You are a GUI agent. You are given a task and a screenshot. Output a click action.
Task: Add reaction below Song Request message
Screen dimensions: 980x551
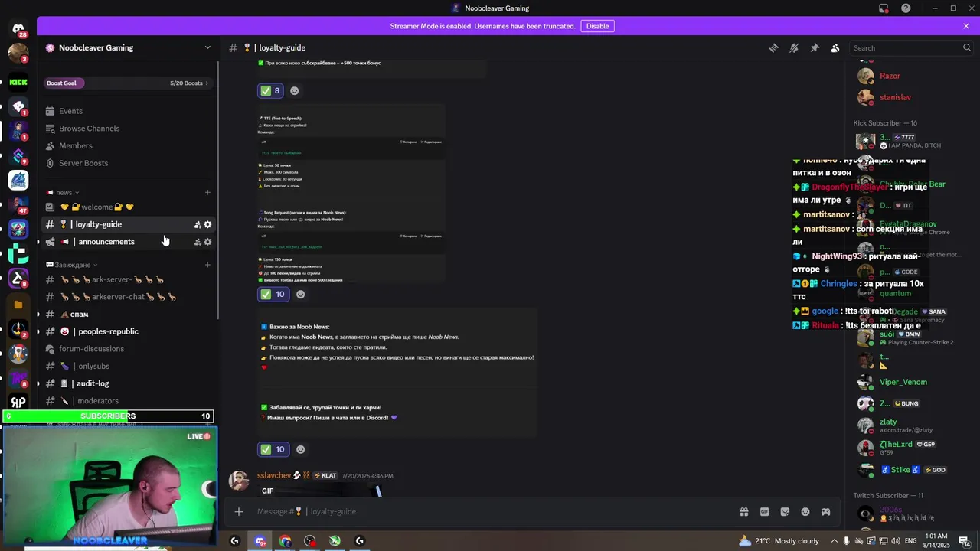coord(300,294)
